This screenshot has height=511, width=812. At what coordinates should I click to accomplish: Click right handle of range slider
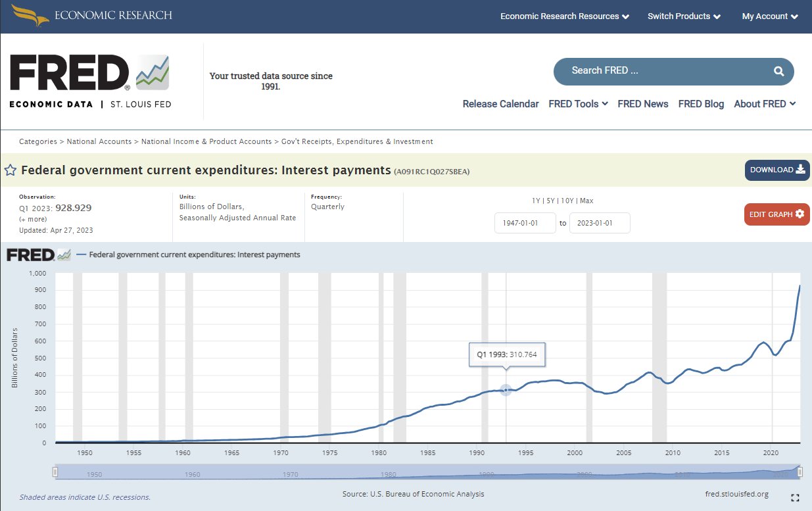(x=800, y=472)
